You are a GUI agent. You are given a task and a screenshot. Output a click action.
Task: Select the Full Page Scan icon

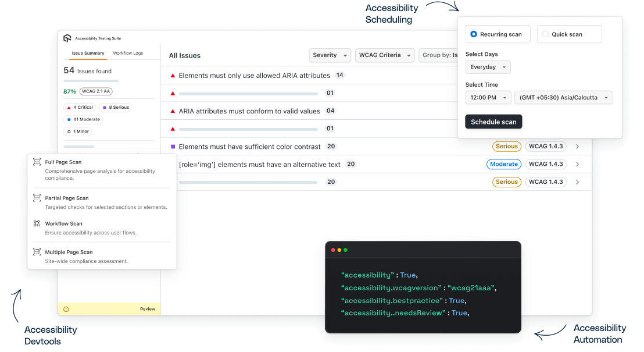[x=36, y=162]
